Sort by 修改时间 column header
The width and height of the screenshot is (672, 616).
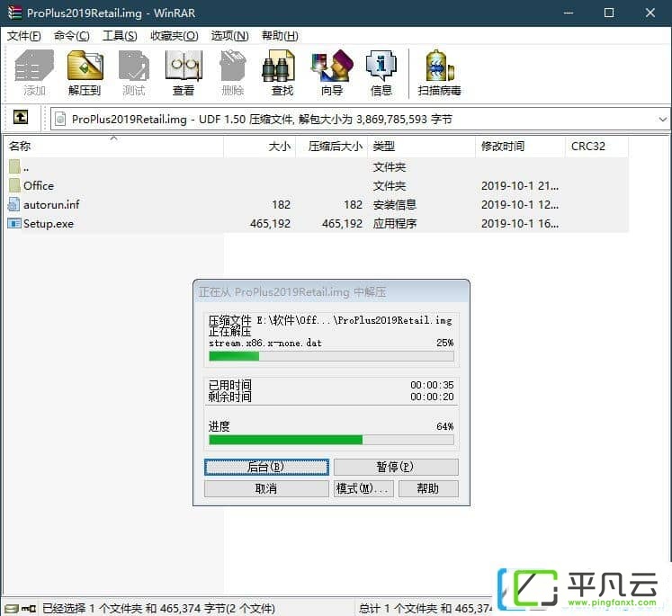click(x=520, y=147)
